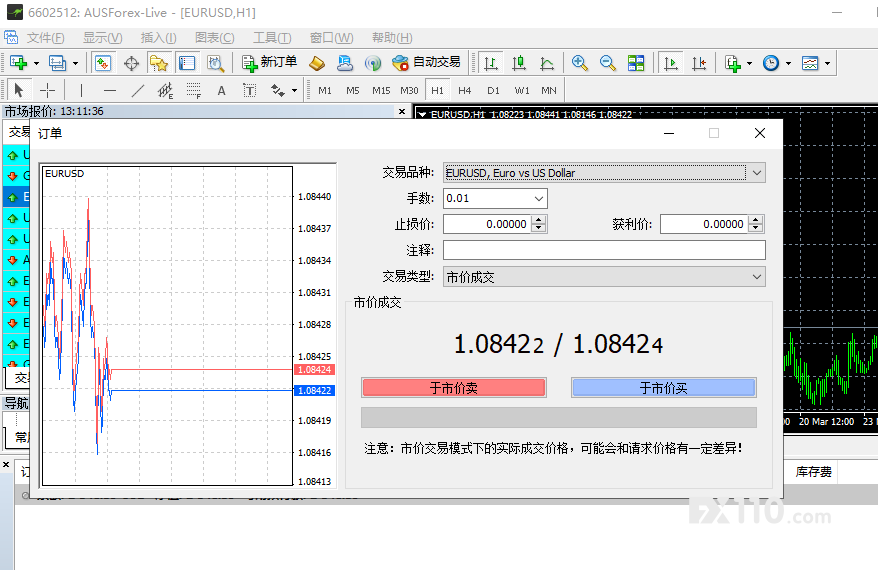Screen dimensions: 878x570
Task: Select the vertical line tool
Action: pyautogui.click(x=81, y=90)
